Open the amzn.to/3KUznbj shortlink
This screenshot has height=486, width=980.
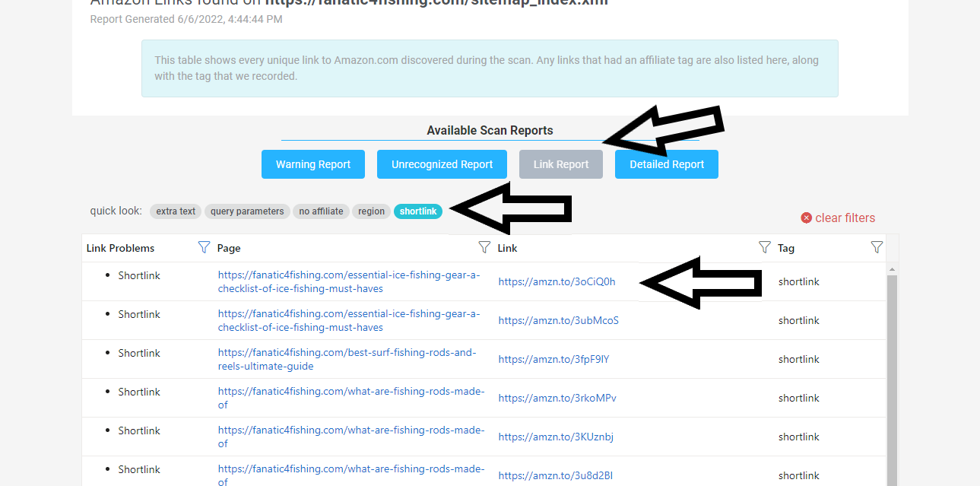coord(556,437)
